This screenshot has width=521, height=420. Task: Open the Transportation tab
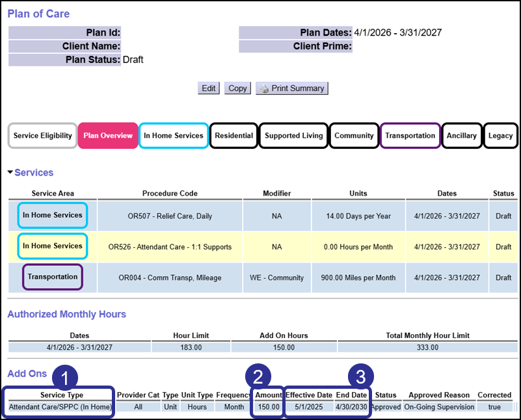410,135
